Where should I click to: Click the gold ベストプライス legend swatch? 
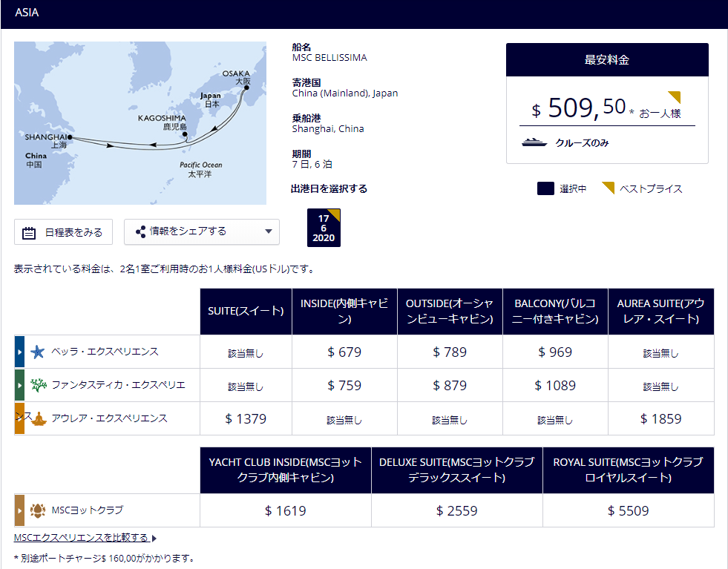pyautogui.click(x=609, y=188)
